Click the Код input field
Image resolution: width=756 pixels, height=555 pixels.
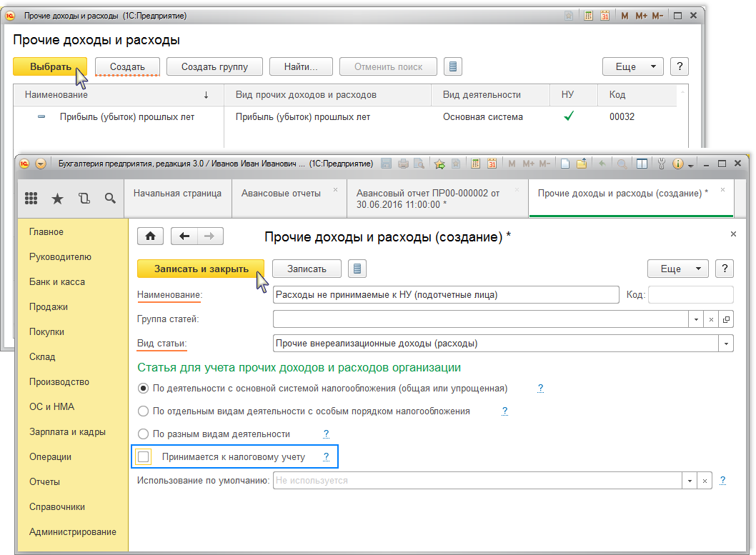(691, 295)
